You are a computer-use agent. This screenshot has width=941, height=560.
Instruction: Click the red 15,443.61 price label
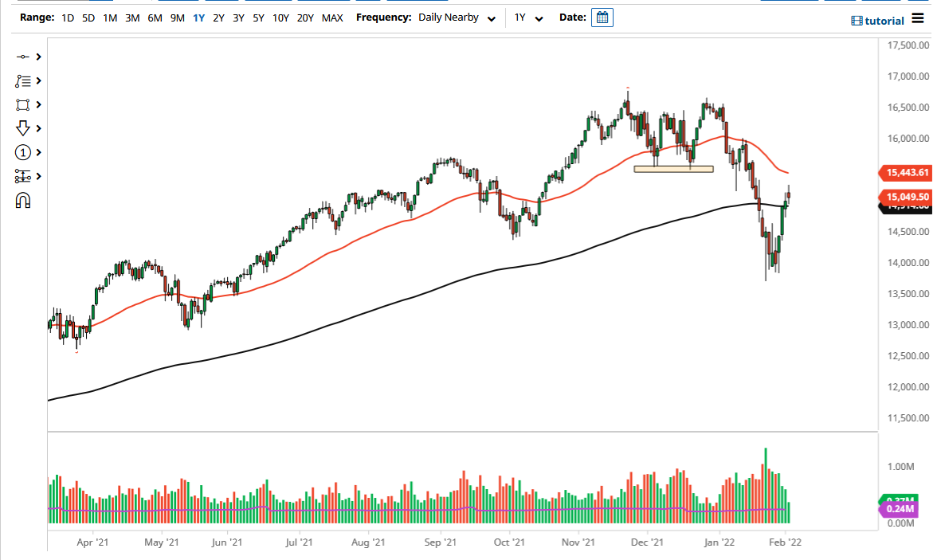point(908,172)
